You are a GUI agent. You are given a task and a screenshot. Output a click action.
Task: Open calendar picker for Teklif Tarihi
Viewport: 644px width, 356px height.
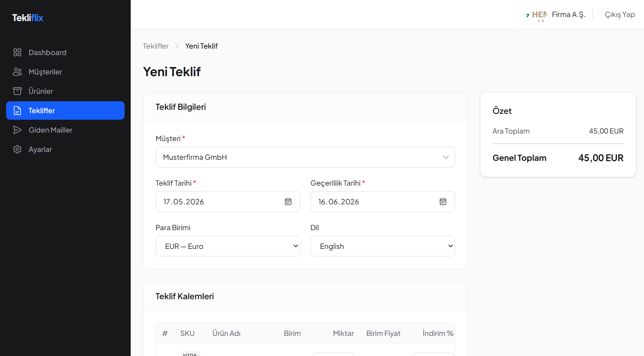point(288,202)
